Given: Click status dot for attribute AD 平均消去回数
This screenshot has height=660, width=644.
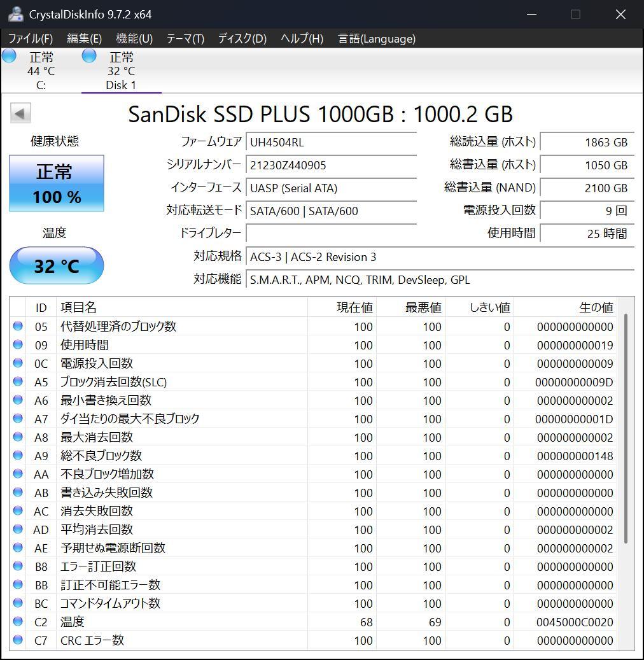Looking at the screenshot, I should 18,529.
